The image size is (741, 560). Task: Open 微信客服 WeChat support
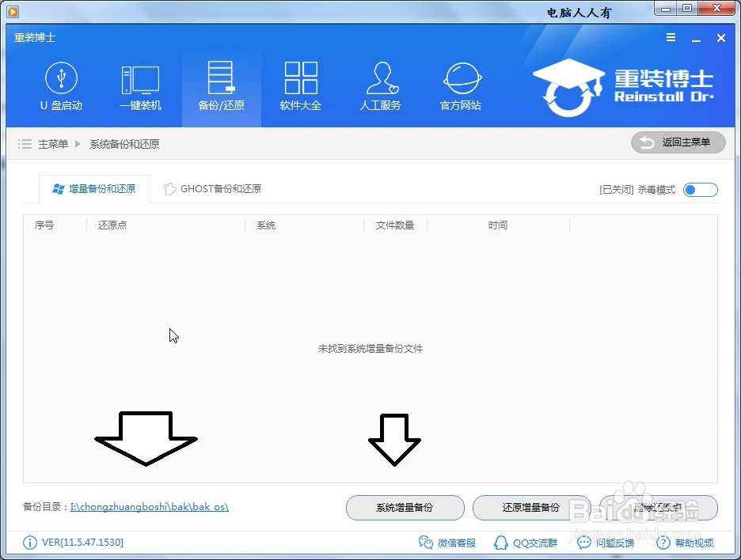pyautogui.click(x=447, y=543)
